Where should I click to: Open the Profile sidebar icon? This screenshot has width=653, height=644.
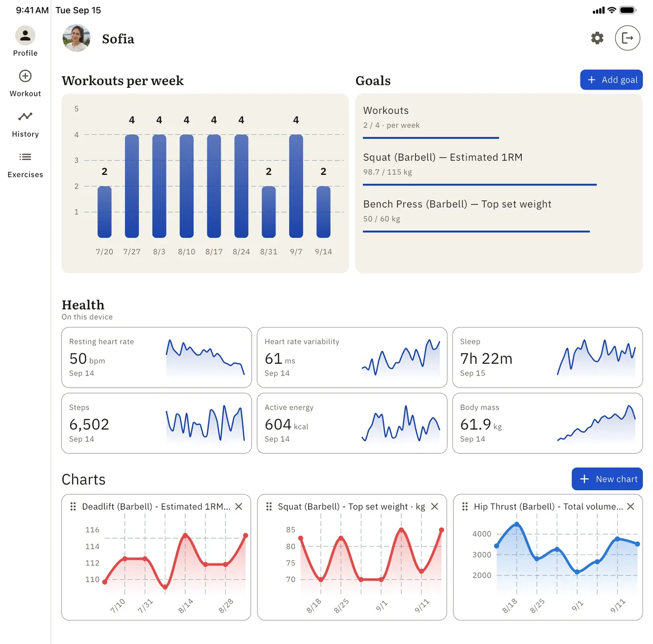(x=25, y=36)
